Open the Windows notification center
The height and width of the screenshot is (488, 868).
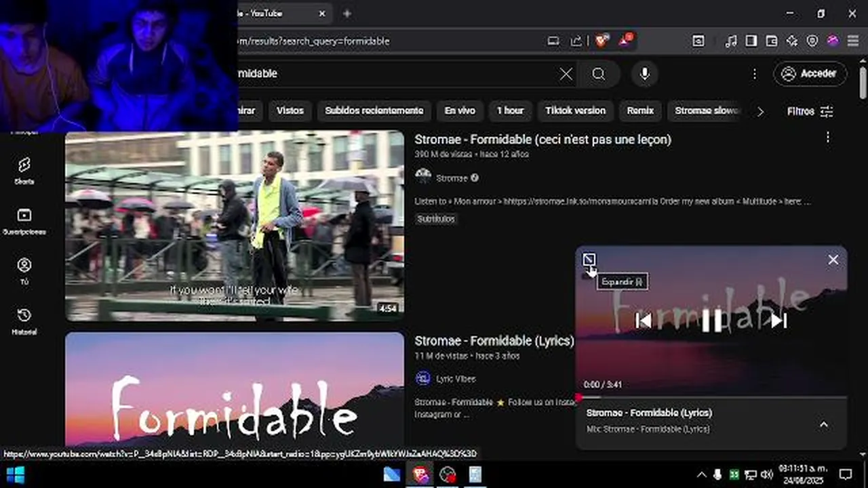846,474
